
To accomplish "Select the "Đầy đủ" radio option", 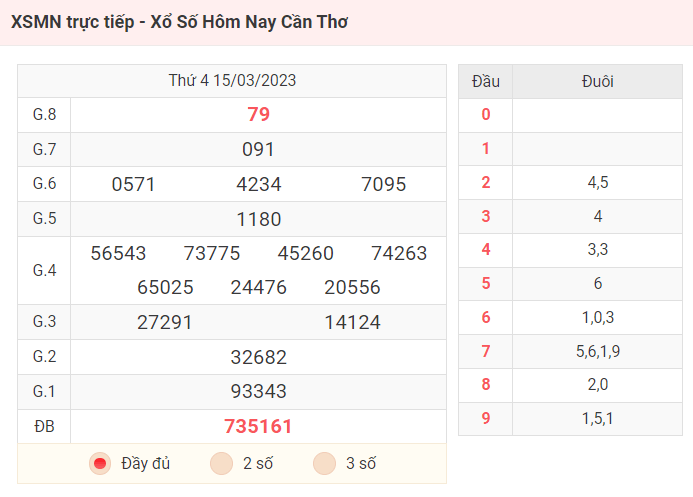I will pyautogui.click(x=100, y=463).
